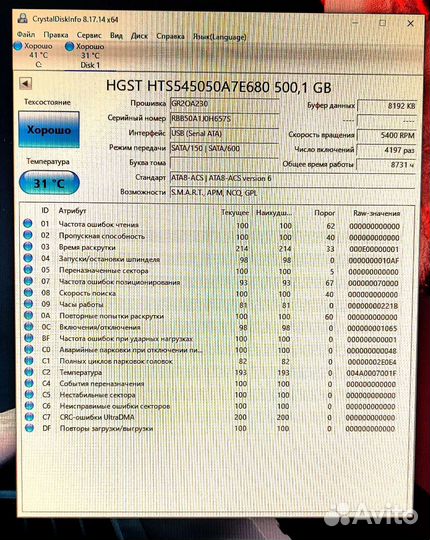Click the Порог column header

click(x=325, y=213)
